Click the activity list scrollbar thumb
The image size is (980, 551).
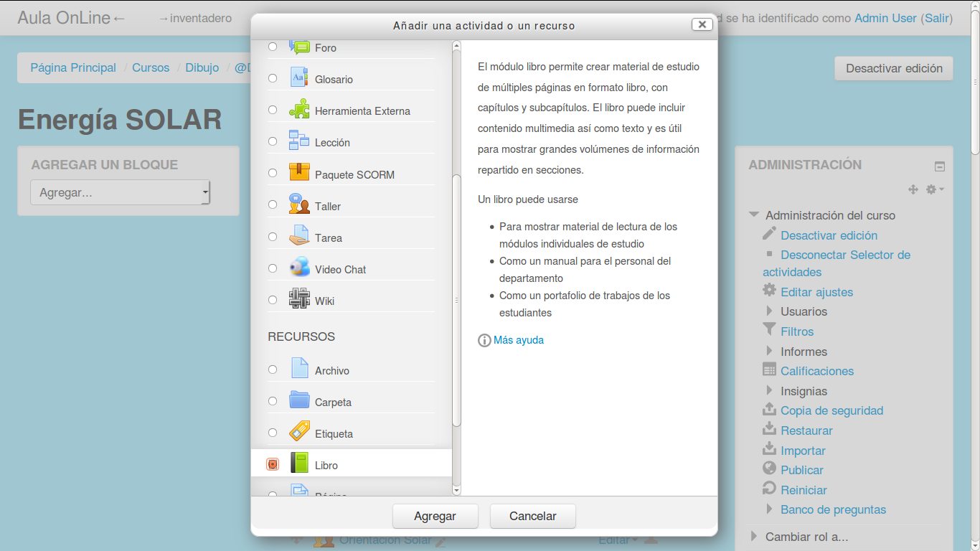[456, 301]
